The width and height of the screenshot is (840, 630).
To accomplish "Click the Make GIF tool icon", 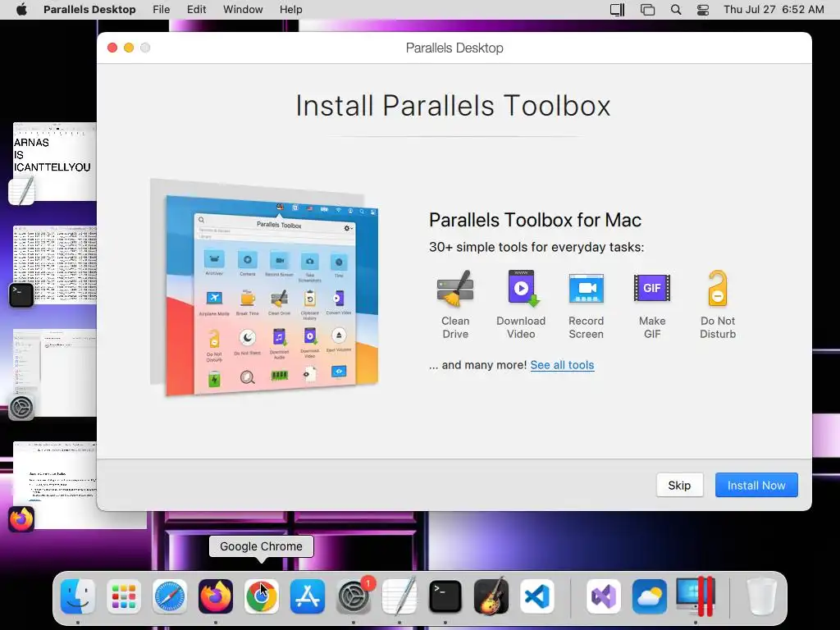I will pos(652,288).
